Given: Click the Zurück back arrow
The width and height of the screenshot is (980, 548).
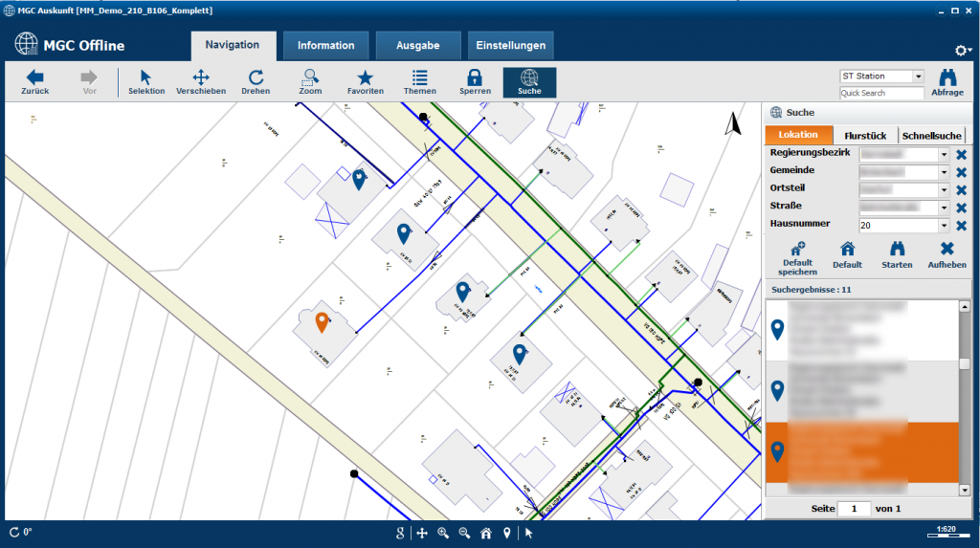Looking at the screenshot, I should (x=34, y=82).
